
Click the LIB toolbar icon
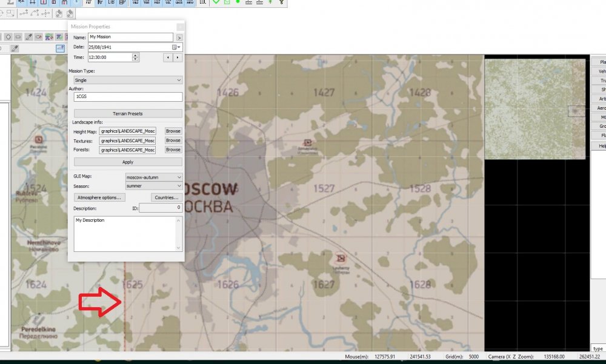tap(112, 3)
